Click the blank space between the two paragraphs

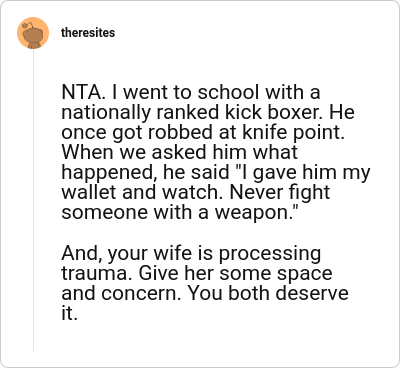pyautogui.click(x=213, y=233)
